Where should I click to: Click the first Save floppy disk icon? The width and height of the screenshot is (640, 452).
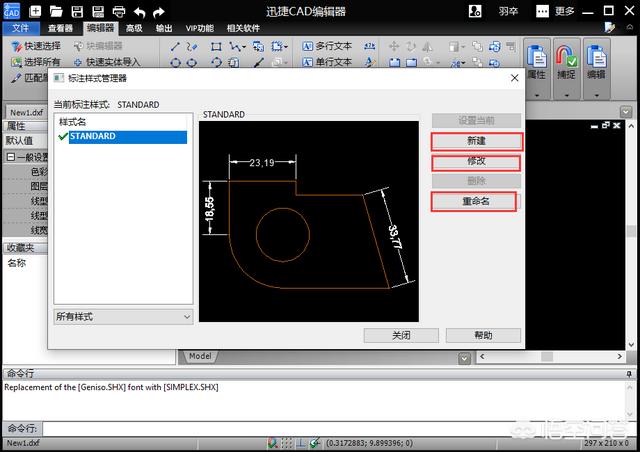click(x=77, y=11)
